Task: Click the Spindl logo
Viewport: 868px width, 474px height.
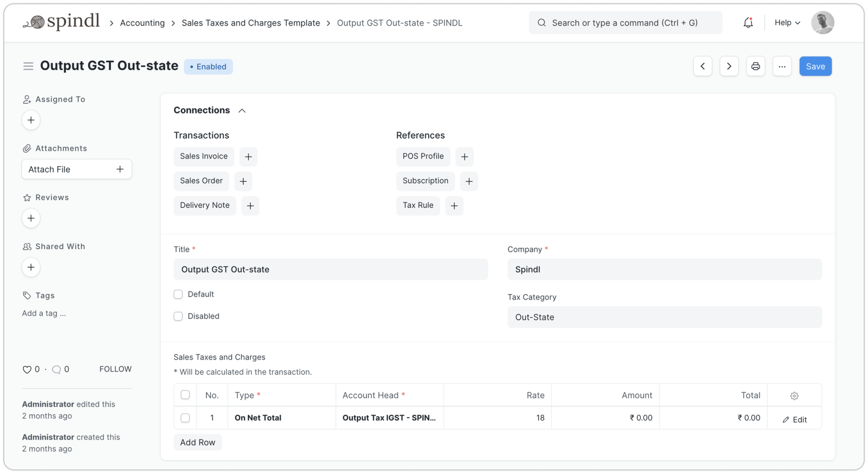Action: click(x=61, y=22)
